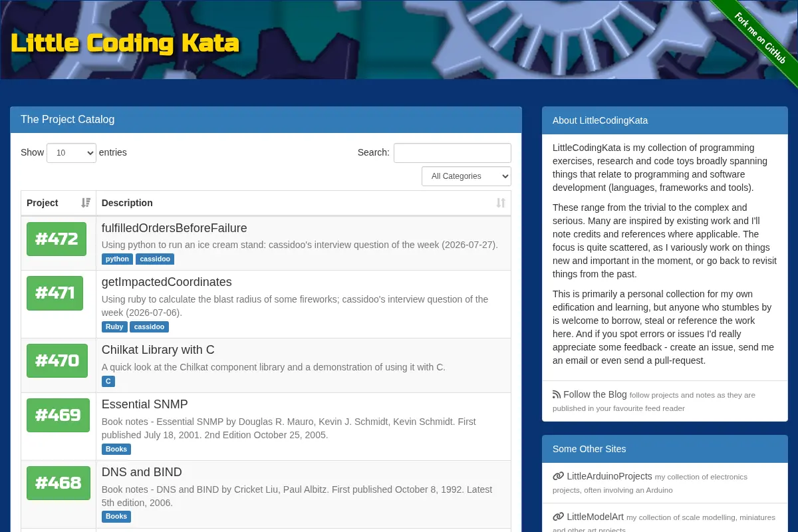
Task: Click RSS feed icon beside Follow the Blog
Action: pyautogui.click(x=557, y=394)
